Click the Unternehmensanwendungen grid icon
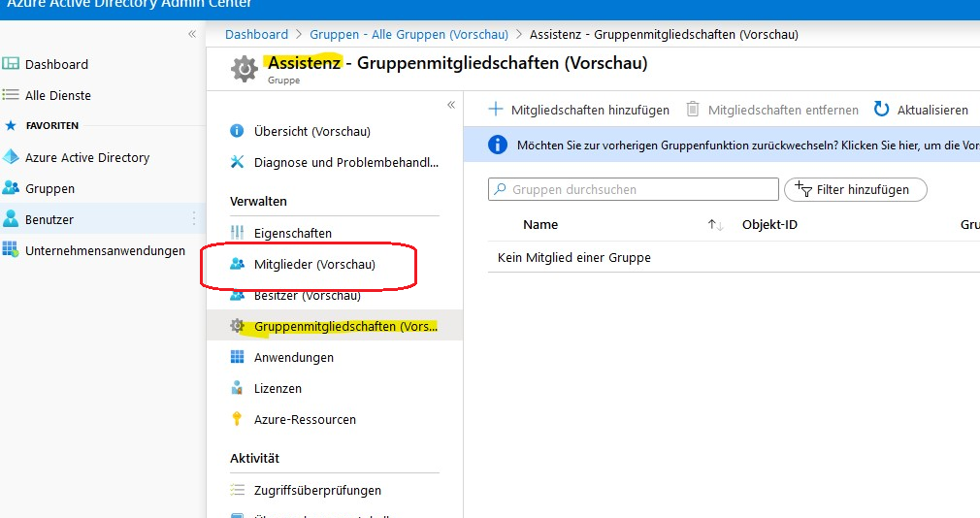The width and height of the screenshot is (980, 518). [x=11, y=250]
